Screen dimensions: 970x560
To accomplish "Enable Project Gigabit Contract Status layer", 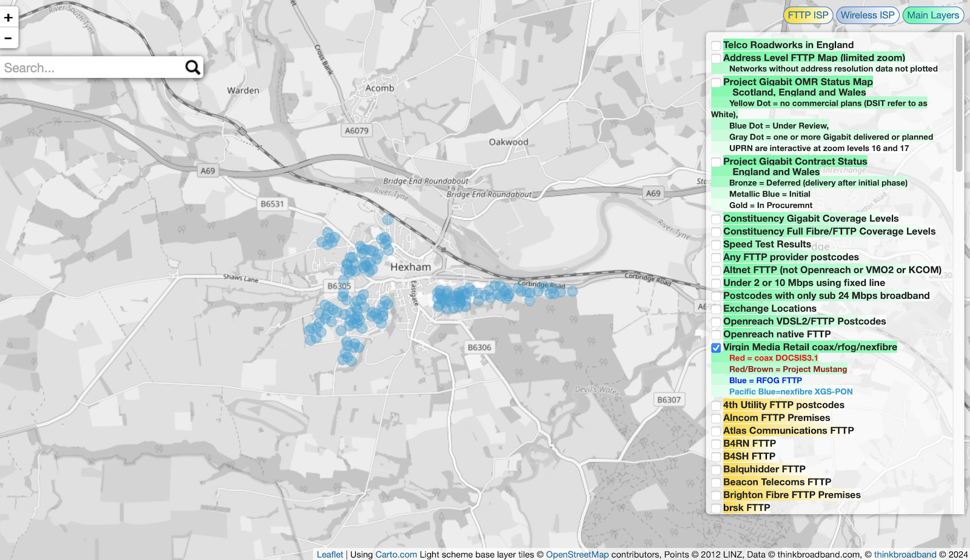I will pyautogui.click(x=716, y=162).
